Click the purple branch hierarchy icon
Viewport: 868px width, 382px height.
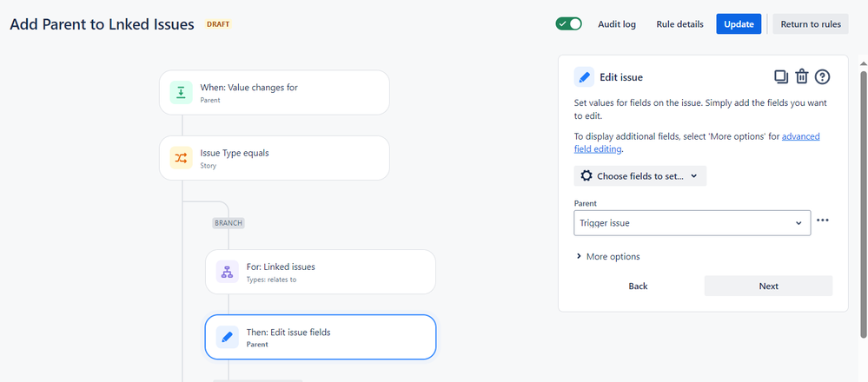(x=227, y=272)
